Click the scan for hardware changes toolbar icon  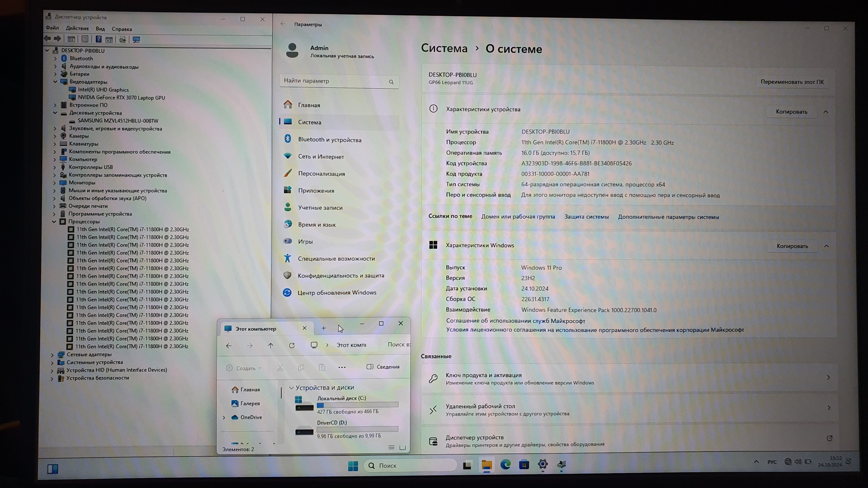[136, 39]
